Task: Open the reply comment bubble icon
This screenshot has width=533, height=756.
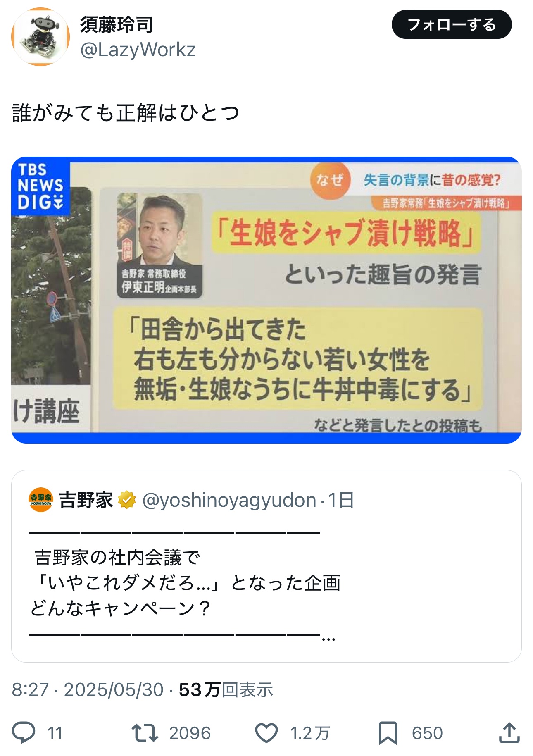Action: tap(24, 733)
